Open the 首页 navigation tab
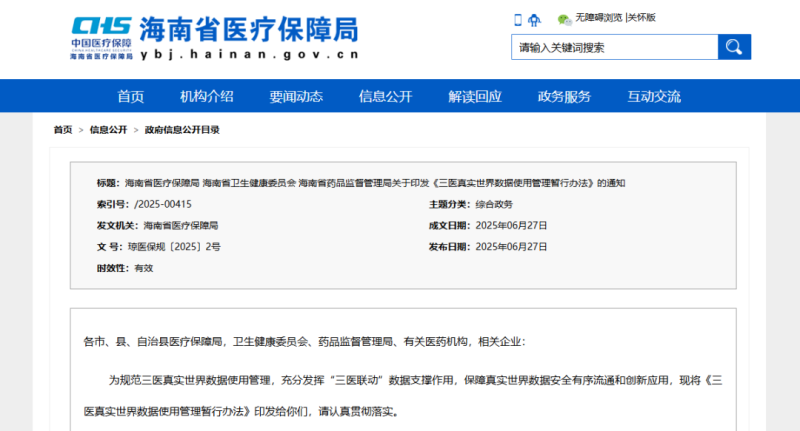The width and height of the screenshot is (800, 431). [x=131, y=97]
